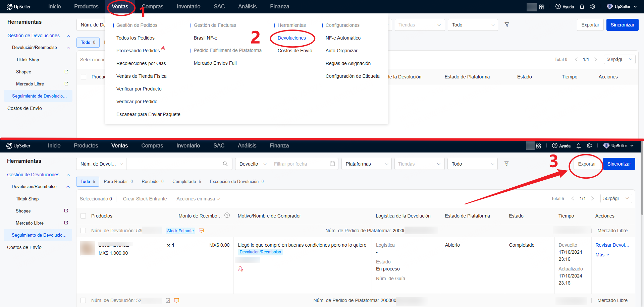This screenshot has height=307, width=644.
Task: Open the calendar icon in Filtrar por fecha
Action: click(x=332, y=164)
